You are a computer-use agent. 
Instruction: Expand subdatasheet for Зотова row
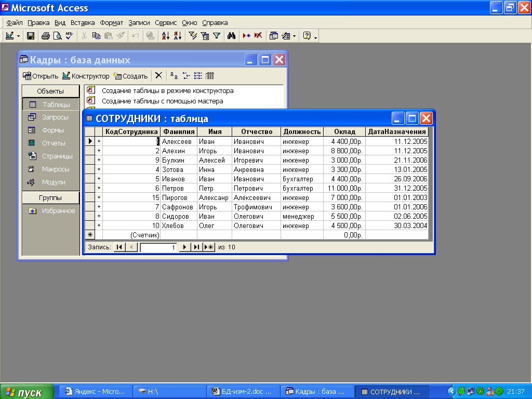tap(99, 169)
